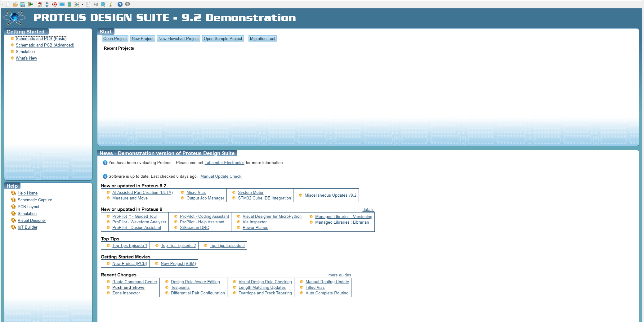Watch Top Tips Episode 2

(178, 246)
